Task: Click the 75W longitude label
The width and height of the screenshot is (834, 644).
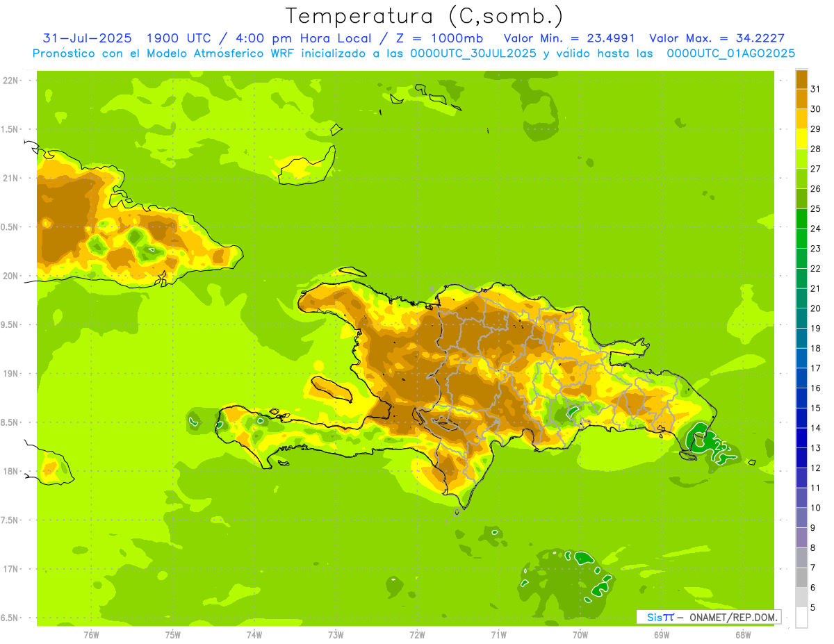Action: (173, 634)
